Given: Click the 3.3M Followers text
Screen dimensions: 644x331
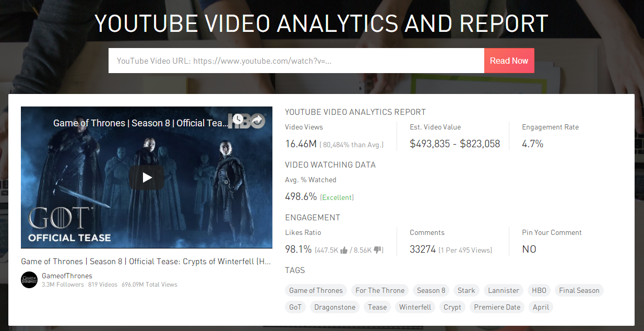Looking at the screenshot, I should [63, 285].
